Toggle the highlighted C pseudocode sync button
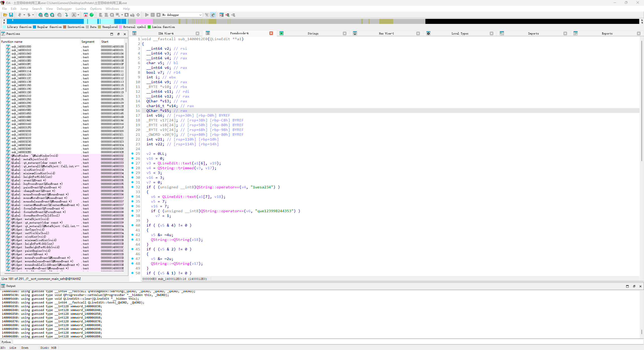 (x=213, y=15)
